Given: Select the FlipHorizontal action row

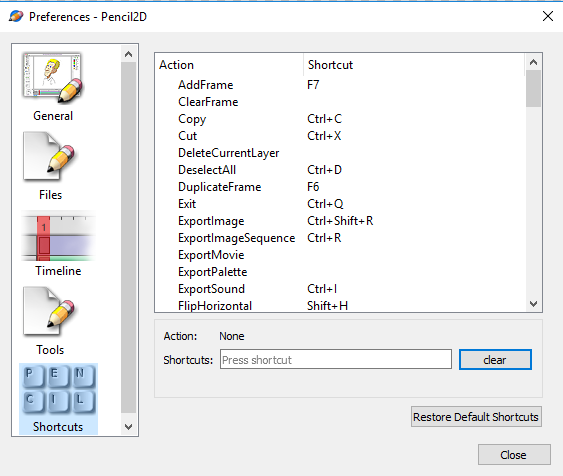Looking at the screenshot, I should 340,305.
